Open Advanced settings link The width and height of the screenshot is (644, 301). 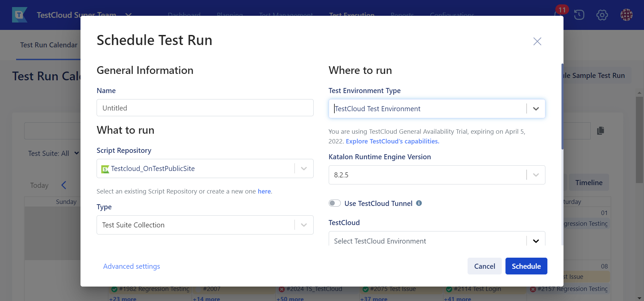(131, 266)
